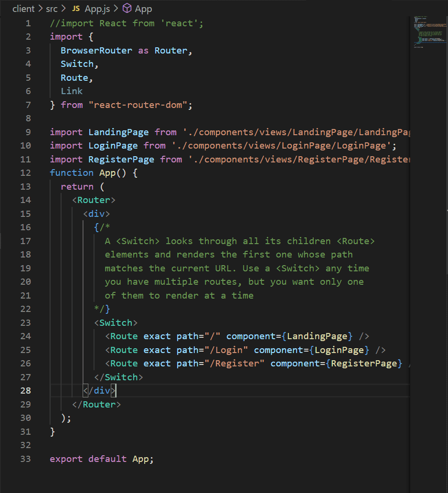Click '/Register' path string on line 26
The width and height of the screenshot is (448, 493).
tap(235, 364)
